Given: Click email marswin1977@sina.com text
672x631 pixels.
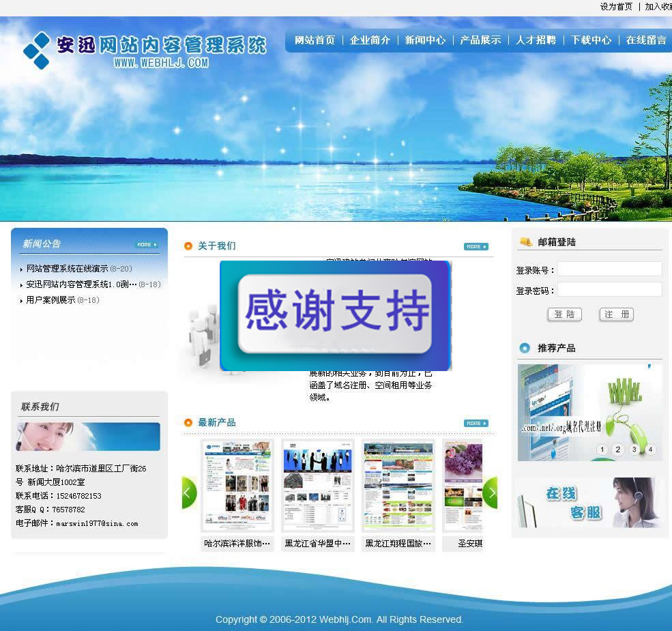Looking at the screenshot, I should [98, 523].
